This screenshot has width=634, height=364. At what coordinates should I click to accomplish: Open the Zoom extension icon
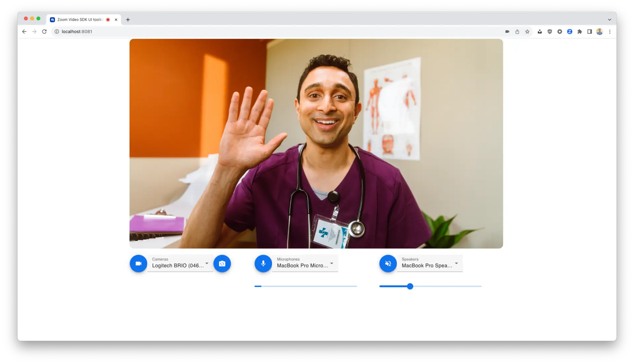(570, 32)
